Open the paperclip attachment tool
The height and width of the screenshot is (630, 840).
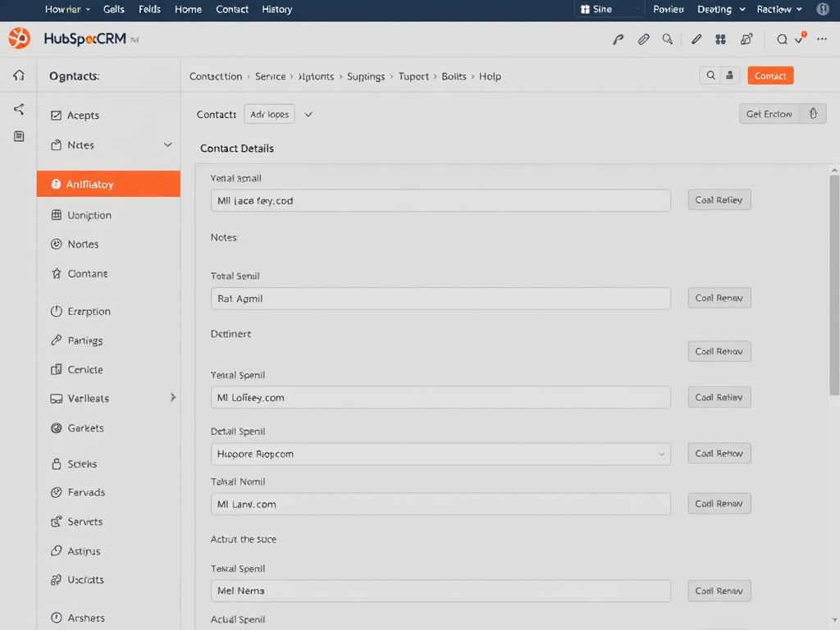643,39
